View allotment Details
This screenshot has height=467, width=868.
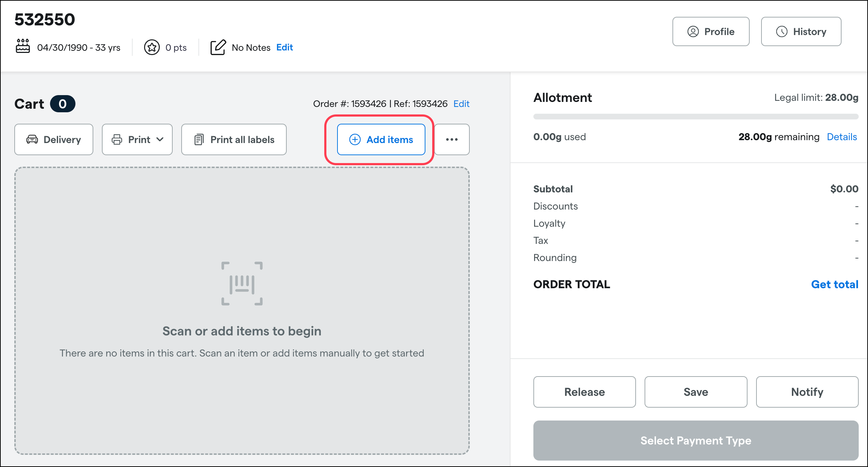(842, 137)
